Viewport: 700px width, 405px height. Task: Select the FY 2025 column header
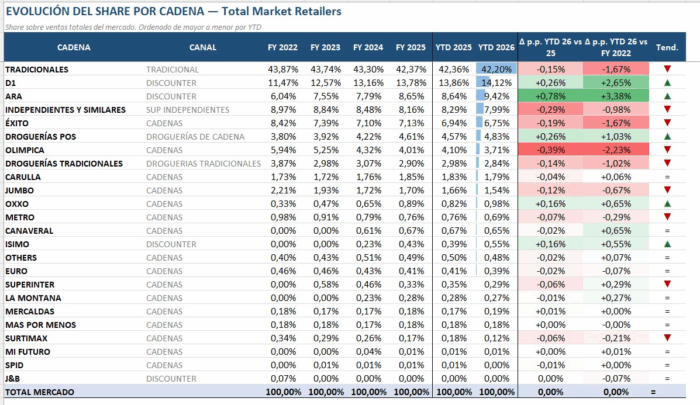tap(411, 47)
